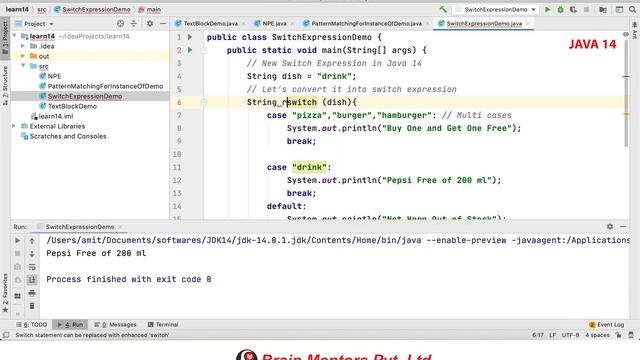This screenshot has height=360, width=640.
Task: Click the editor vertical scrollbar
Action: click(626, 93)
